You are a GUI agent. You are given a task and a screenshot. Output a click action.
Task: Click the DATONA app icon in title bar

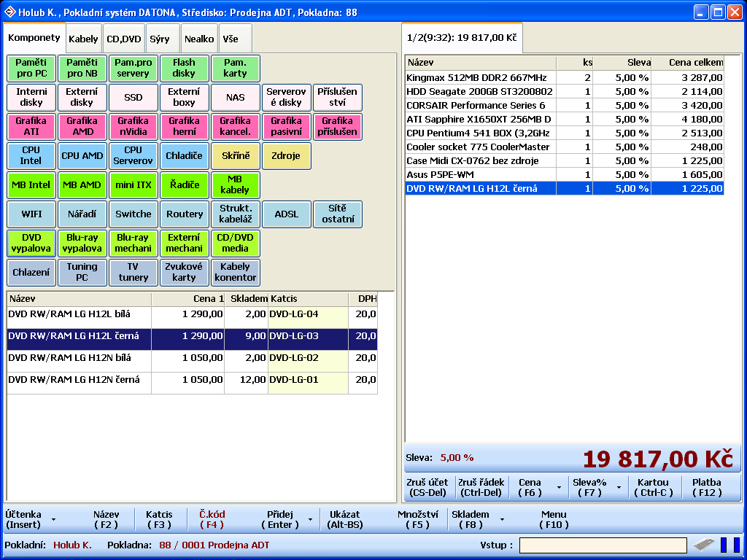click(9, 12)
